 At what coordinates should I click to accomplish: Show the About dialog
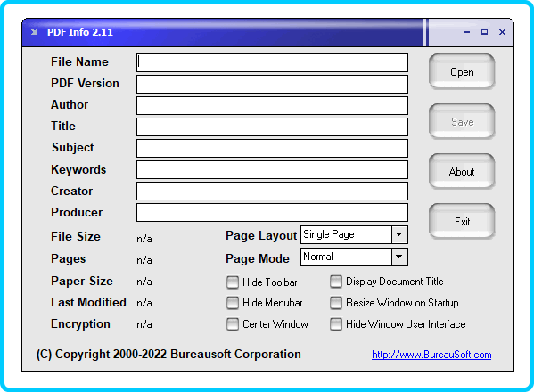tap(462, 171)
